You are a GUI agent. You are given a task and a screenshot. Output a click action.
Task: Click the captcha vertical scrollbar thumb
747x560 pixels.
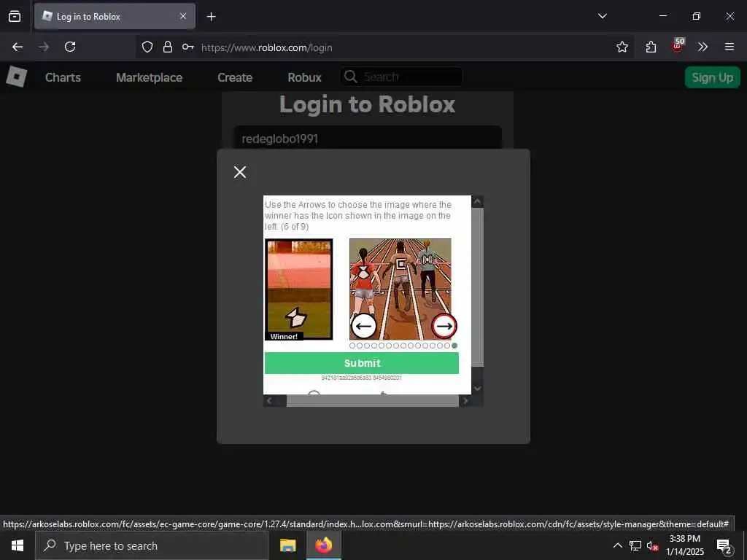click(477, 287)
